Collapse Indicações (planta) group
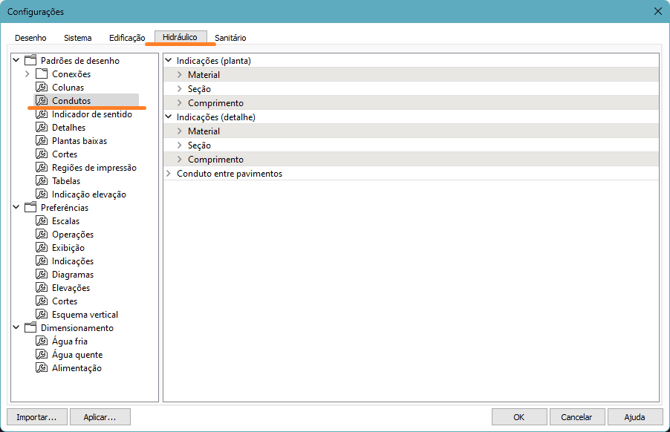This screenshot has height=432, width=670. (x=168, y=61)
